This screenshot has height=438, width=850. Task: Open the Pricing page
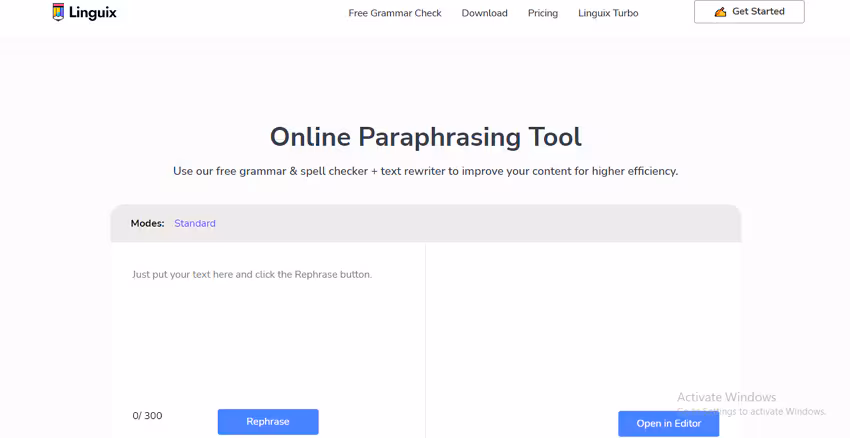coord(543,13)
